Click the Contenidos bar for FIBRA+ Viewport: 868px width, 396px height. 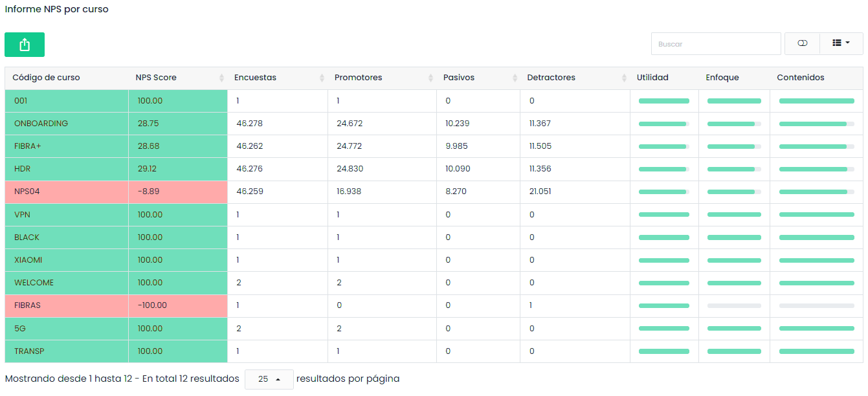coord(816,147)
